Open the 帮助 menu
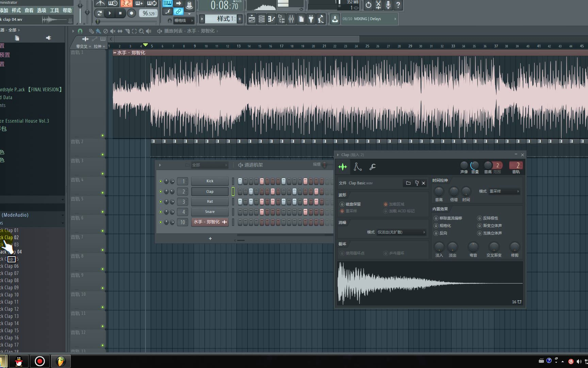The width and height of the screenshot is (588, 368). click(67, 10)
